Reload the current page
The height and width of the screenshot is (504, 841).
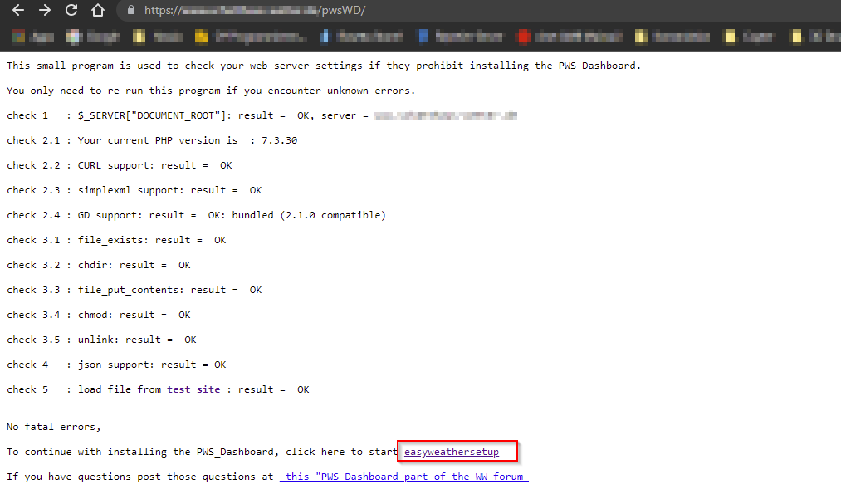click(x=71, y=10)
